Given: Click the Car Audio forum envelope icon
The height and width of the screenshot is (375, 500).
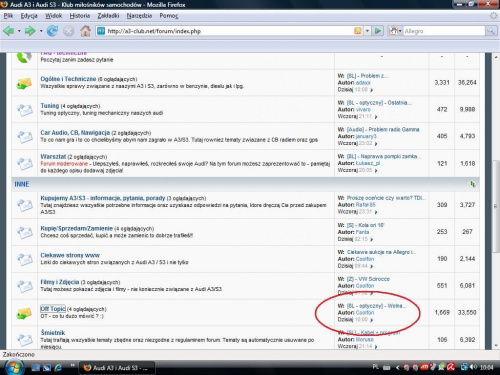Looking at the screenshot, I should point(24,136).
